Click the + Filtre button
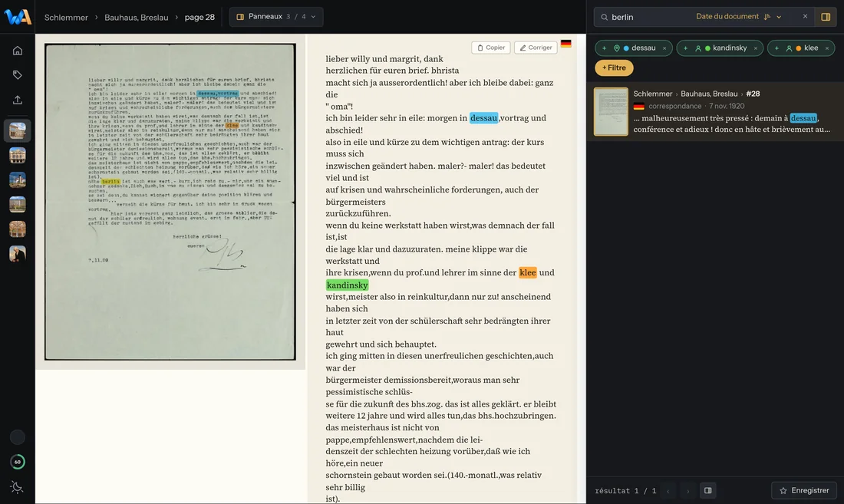Viewport: 844px width, 504px height. (x=614, y=68)
